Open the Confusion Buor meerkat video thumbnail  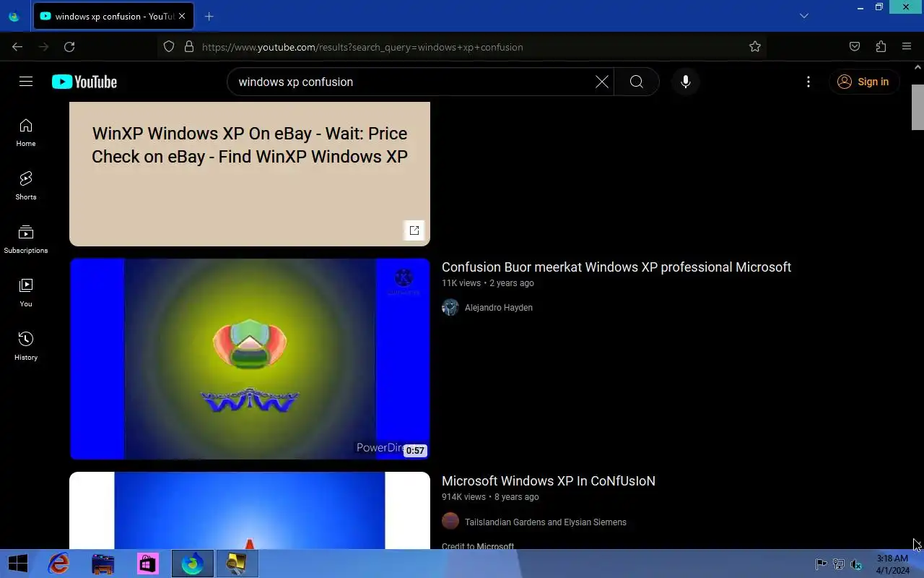pyautogui.click(x=250, y=358)
